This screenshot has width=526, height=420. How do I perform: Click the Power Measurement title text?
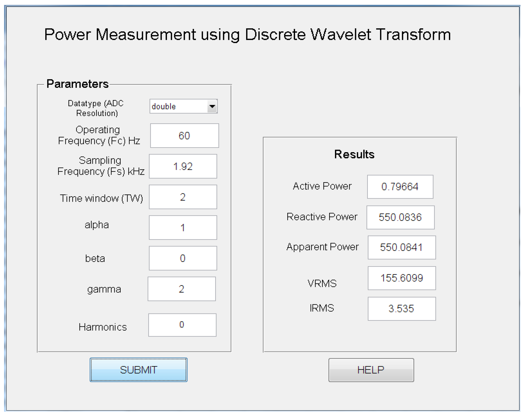pyautogui.click(x=247, y=34)
